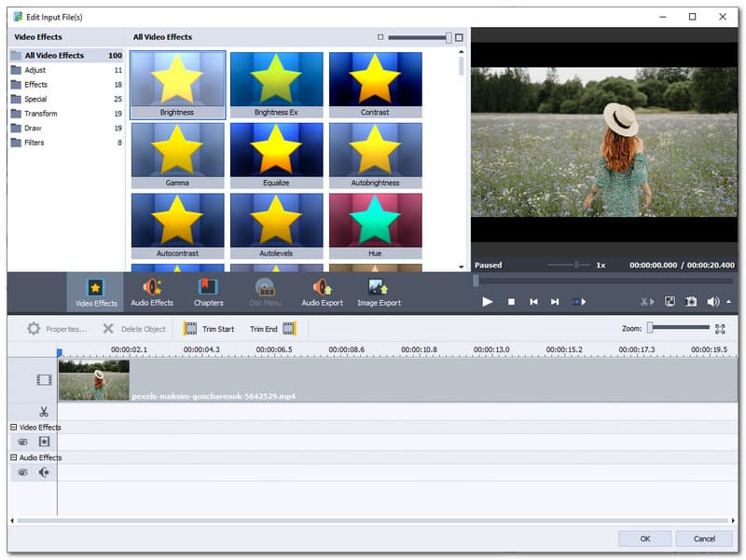This screenshot has width=746, height=560.
Task: Click the Audio Export icon
Action: (322, 293)
